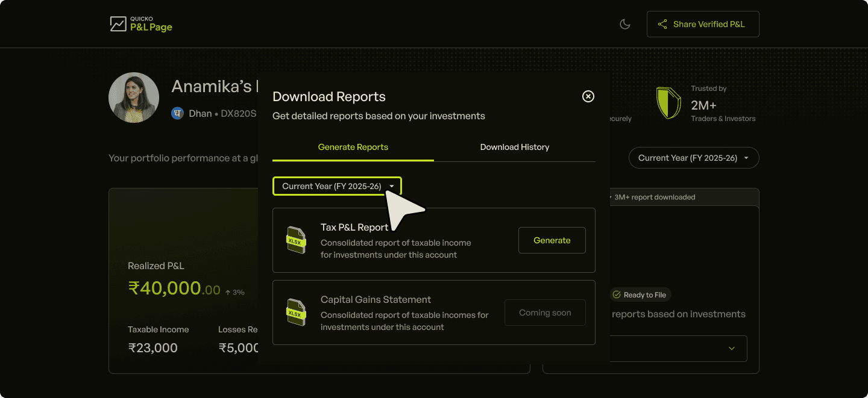The height and width of the screenshot is (398, 868).
Task: Click the 2M+ Traders & Investors text
Action: click(723, 111)
